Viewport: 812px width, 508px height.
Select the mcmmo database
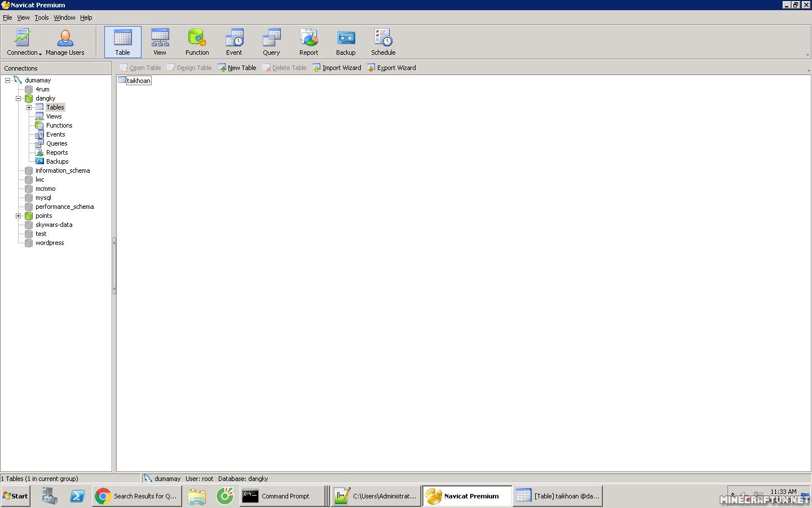[x=46, y=189]
